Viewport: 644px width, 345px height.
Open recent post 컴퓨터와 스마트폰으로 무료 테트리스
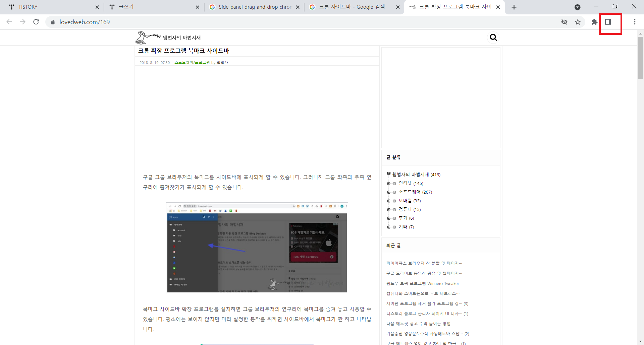[423, 293]
